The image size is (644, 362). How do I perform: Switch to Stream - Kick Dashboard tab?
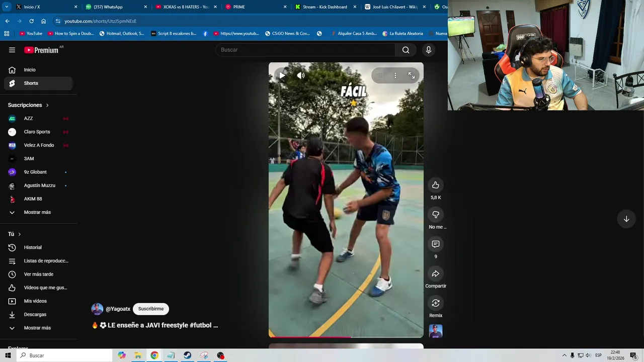(x=326, y=7)
